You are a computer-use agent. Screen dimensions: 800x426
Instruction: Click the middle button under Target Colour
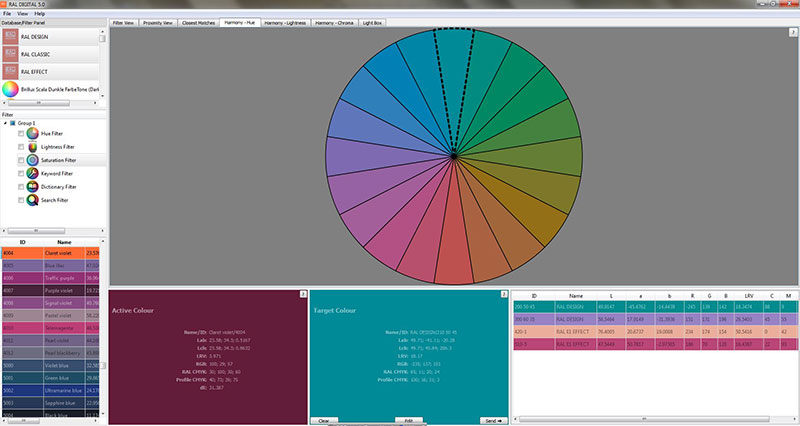click(x=409, y=421)
